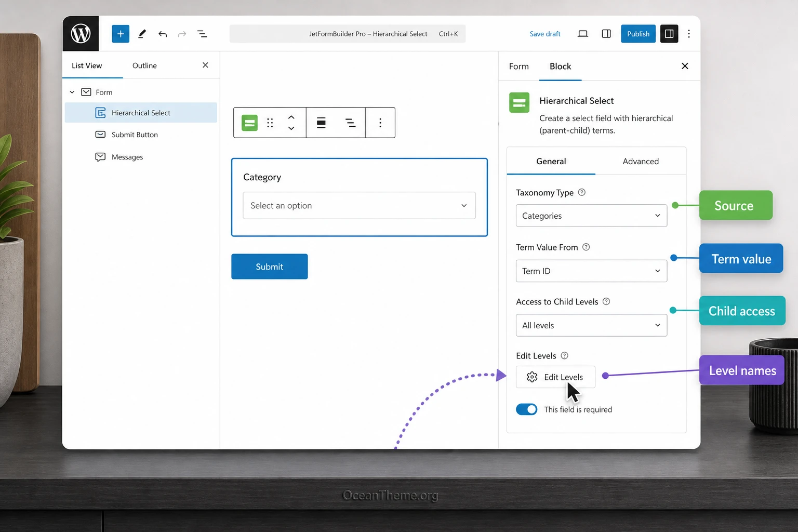Image resolution: width=798 pixels, height=532 pixels.
Task: Collapse the Form tree item
Action: click(x=72, y=92)
